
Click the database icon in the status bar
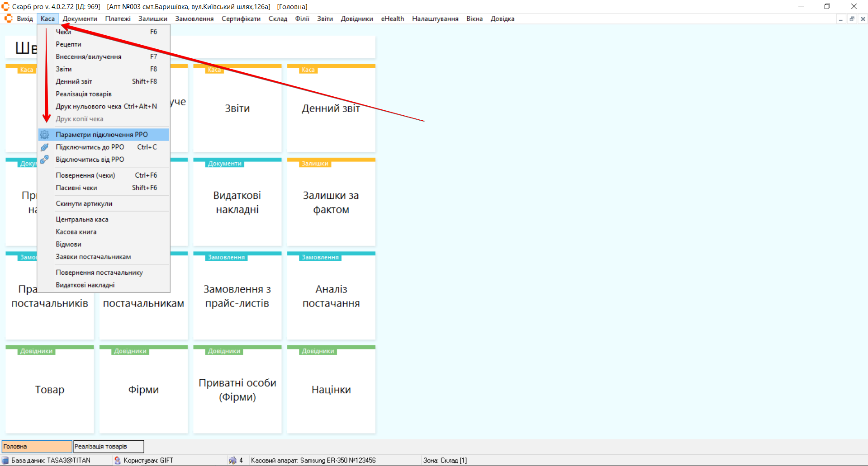click(5, 460)
